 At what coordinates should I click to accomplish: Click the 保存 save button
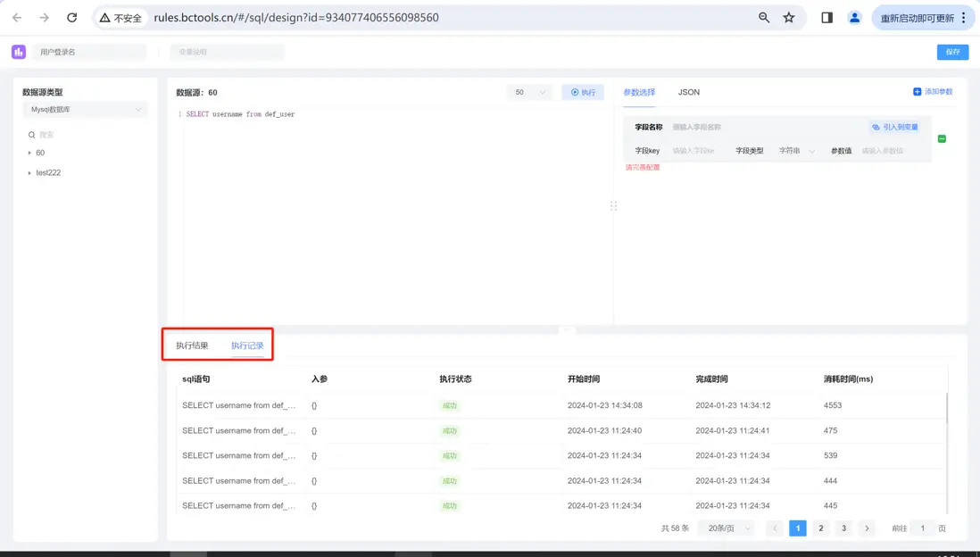[x=952, y=52]
